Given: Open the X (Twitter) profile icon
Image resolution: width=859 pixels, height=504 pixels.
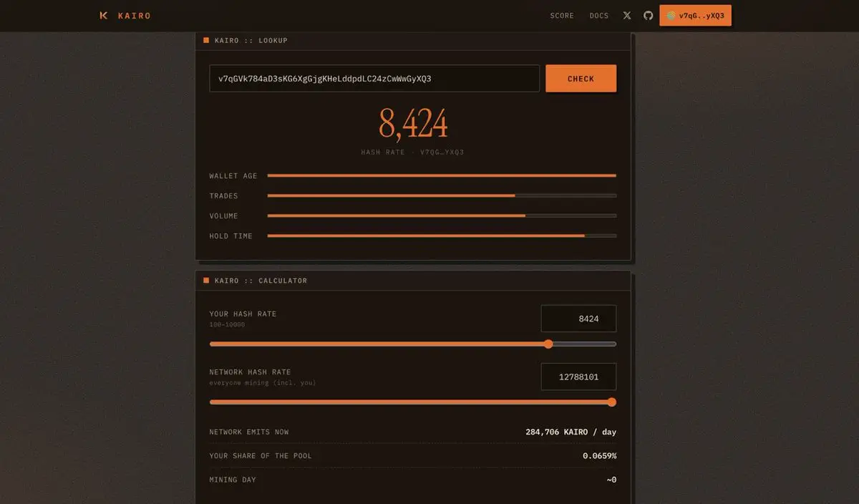Looking at the screenshot, I should click(627, 15).
